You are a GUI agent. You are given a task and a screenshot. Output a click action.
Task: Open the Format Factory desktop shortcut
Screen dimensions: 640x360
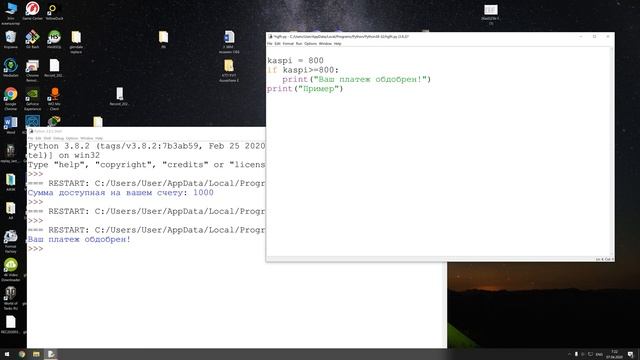[x=11, y=241]
